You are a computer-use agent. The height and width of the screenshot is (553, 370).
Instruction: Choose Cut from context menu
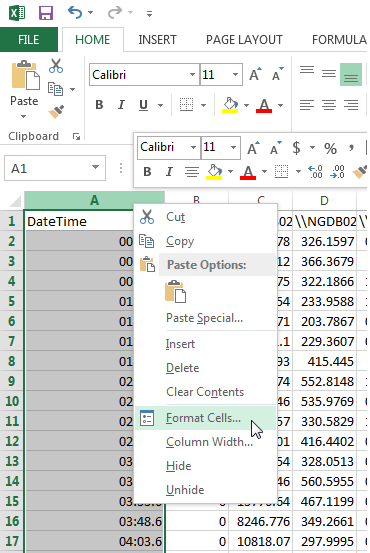tap(205, 217)
